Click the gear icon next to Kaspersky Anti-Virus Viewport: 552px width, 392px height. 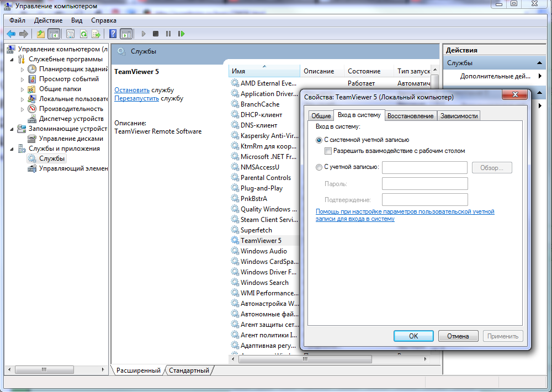coord(235,136)
